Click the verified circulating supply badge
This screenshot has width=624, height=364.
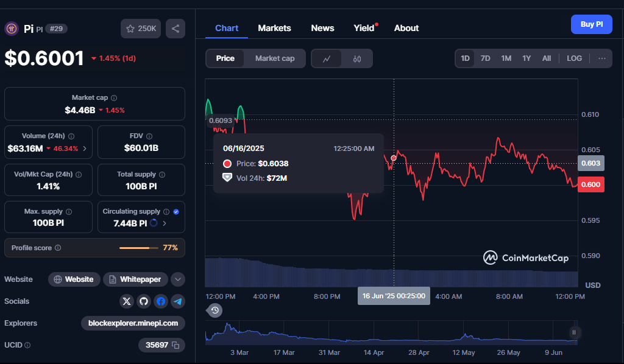click(x=176, y=212)
